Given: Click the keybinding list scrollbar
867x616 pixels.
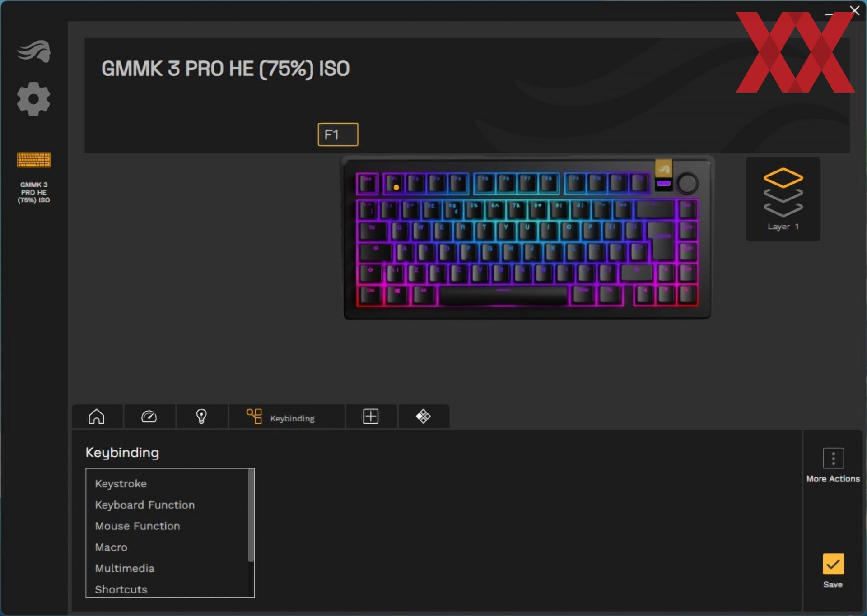Looking at the screenshot, I should click(251, 515).
